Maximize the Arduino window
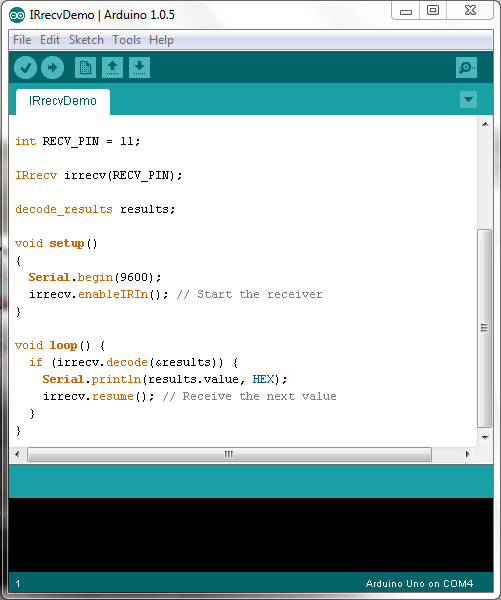Image resolution: width=501 pixels, height=600 pixels. [x=433, y=11]
